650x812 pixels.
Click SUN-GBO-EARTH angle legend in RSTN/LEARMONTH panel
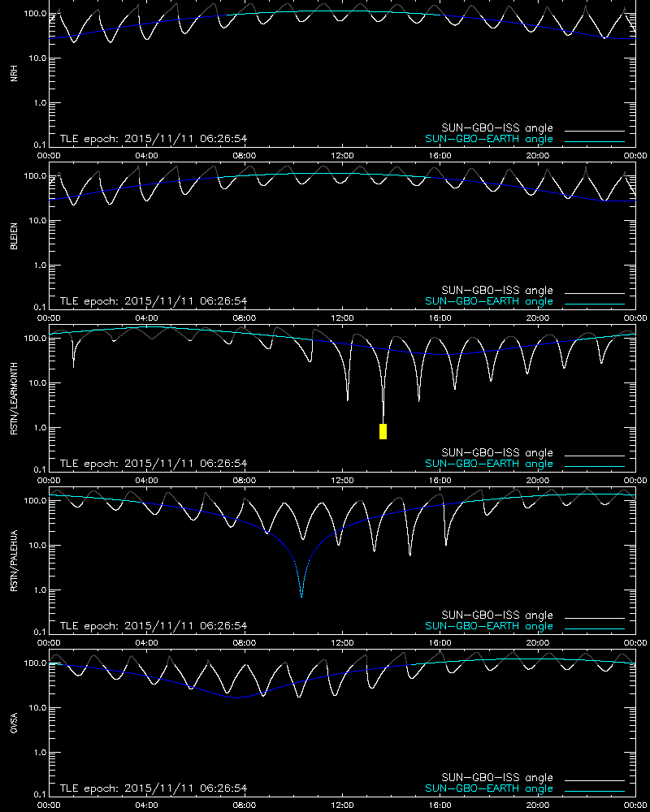(x=489, y=464)
